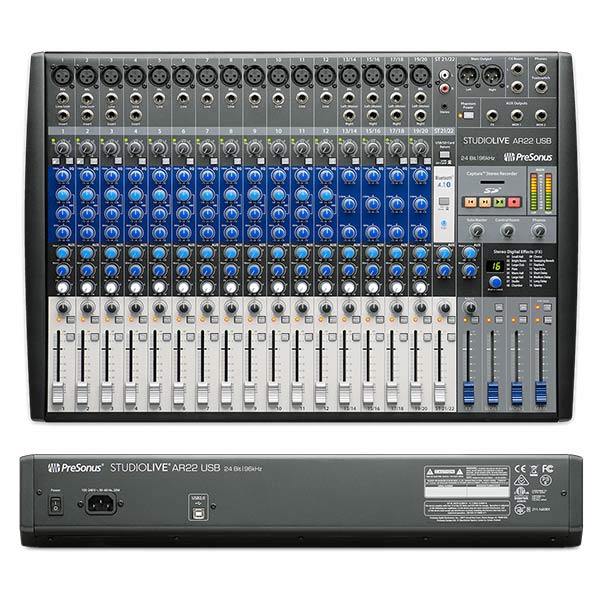Click the FX preset number display showing 16
The height and width of the screenshot is (600, 600).
(x=496, y=266)
